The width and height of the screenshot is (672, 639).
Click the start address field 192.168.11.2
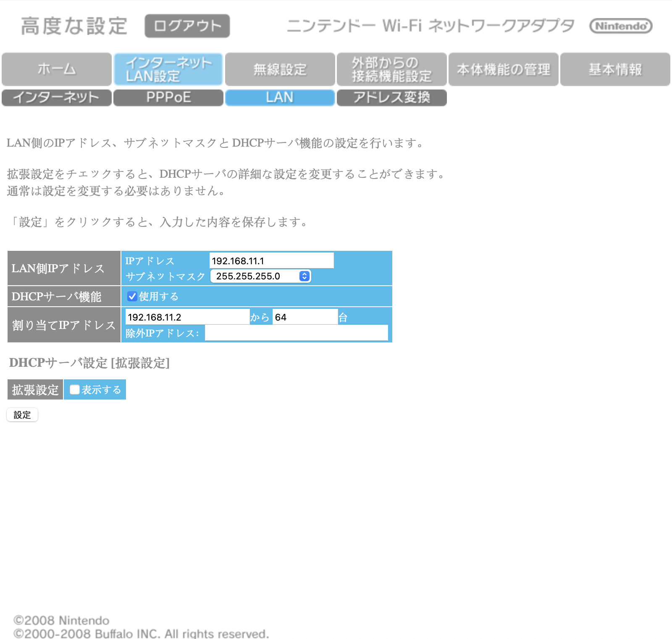188,317
